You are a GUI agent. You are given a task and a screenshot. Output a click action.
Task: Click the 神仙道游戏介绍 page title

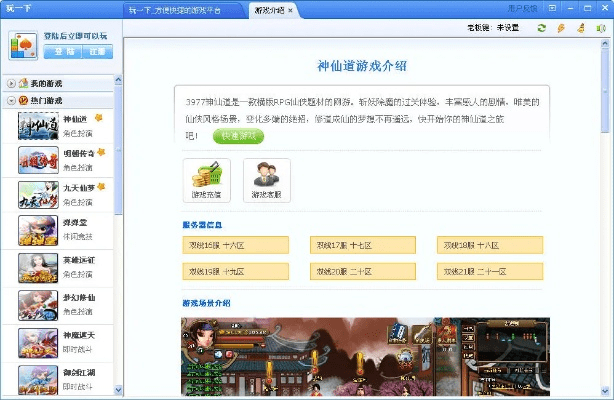362,66
